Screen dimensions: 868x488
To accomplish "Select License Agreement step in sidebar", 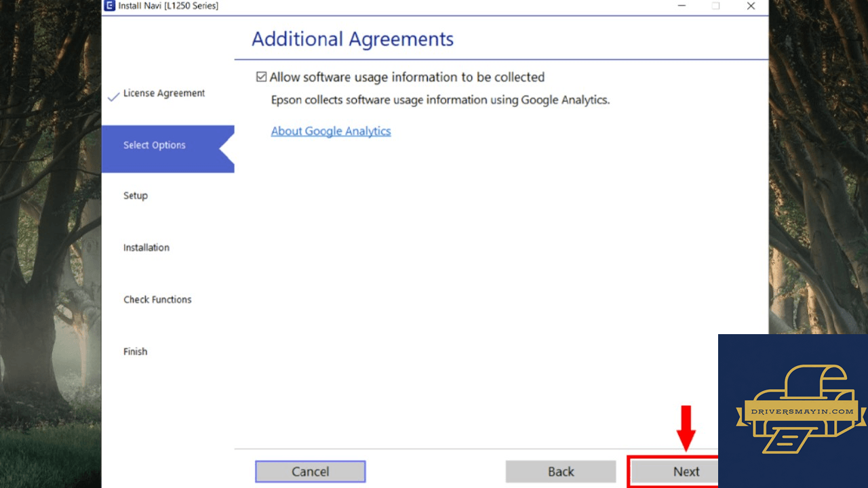I will pos(164,94).
